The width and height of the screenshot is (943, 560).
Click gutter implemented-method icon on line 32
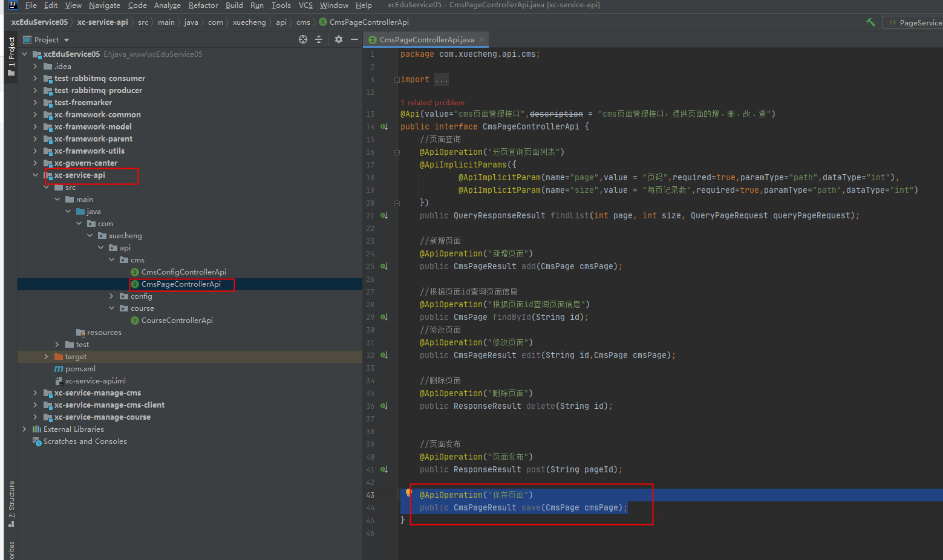[x=384, y=355]
